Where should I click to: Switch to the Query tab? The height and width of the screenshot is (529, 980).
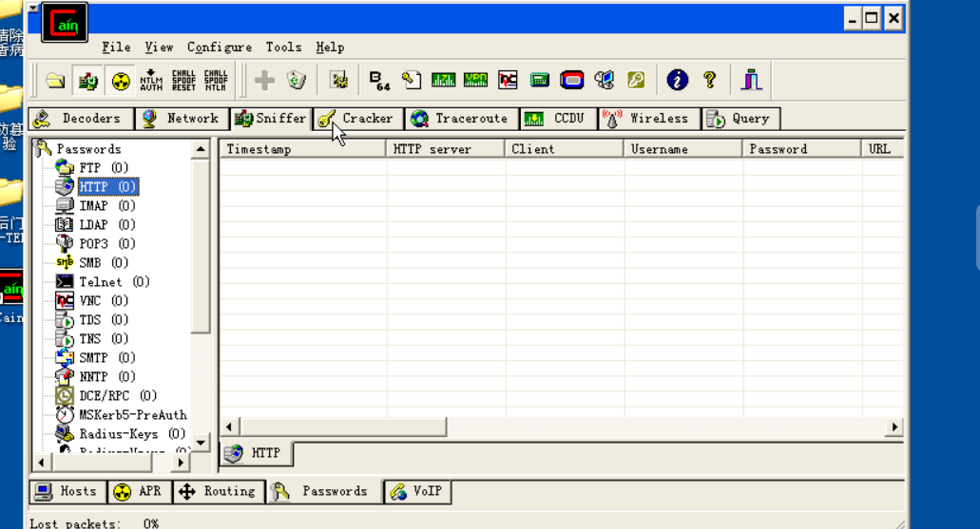740,119
